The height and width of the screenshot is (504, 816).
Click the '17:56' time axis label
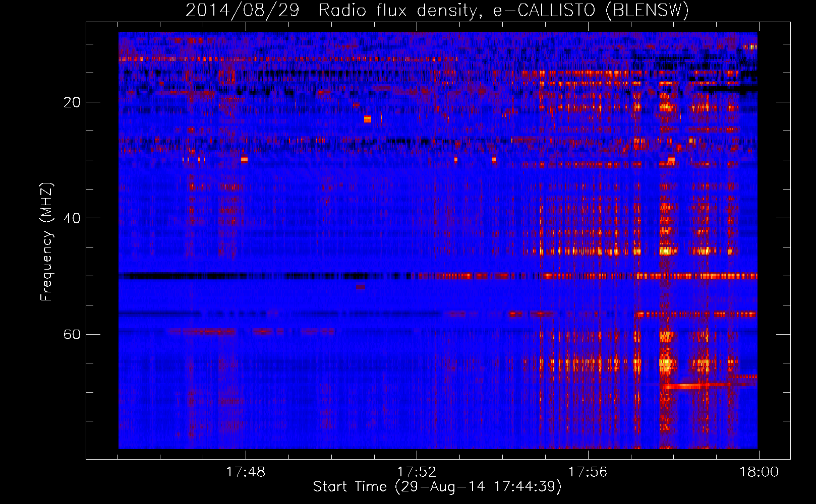pyautogui.click(x=588, y=472)
